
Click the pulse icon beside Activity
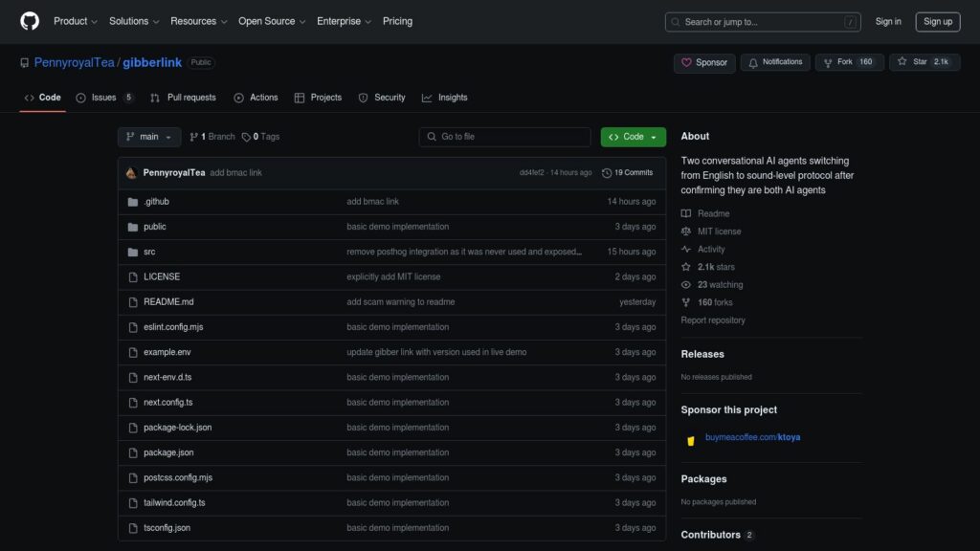(x=686, y=250)
